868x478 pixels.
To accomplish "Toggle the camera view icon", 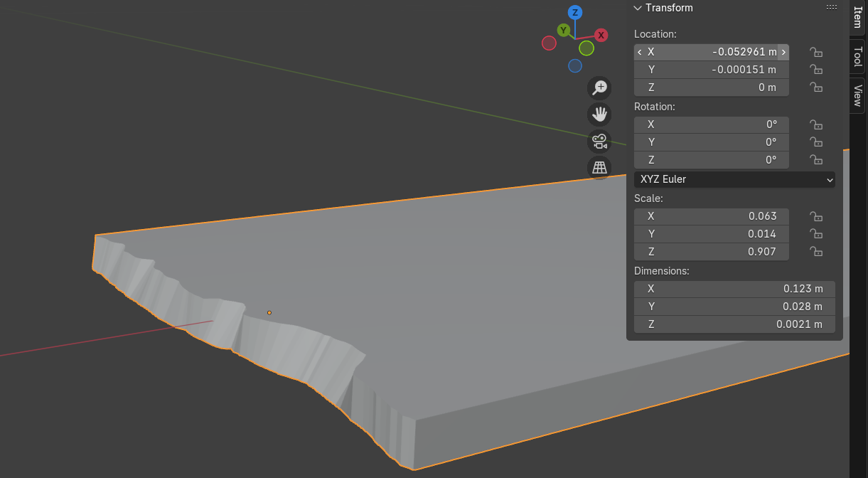I will (600, 141).
